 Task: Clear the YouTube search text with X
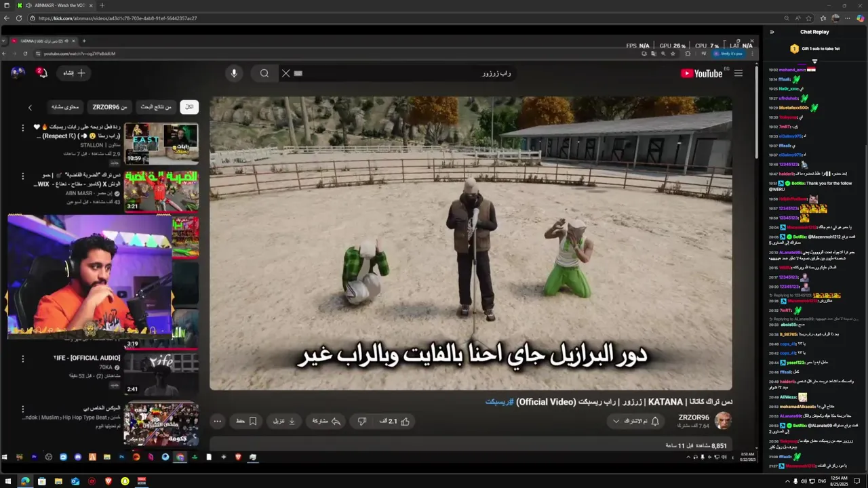(x=285, y=73)
